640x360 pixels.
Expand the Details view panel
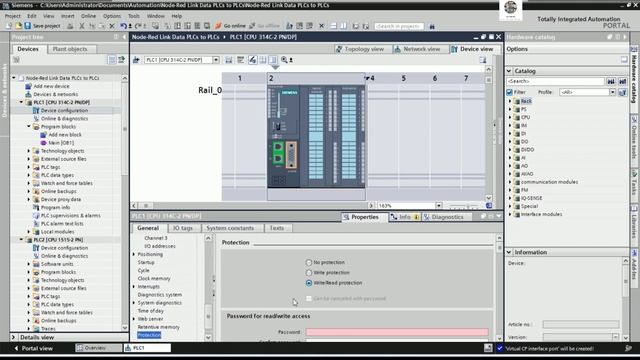coord(13,338)
